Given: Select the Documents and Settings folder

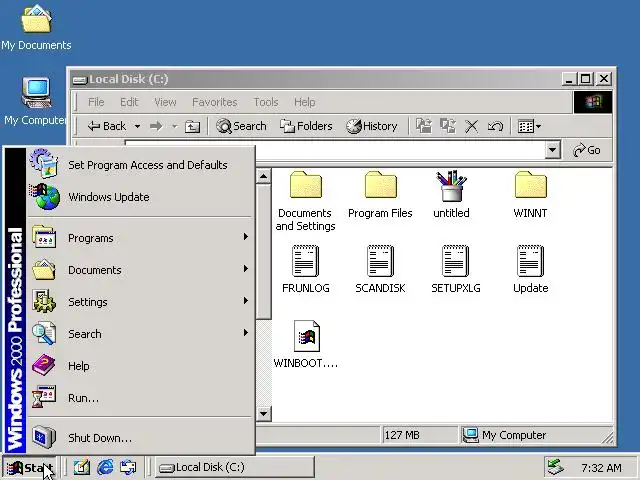Looking at the screenshot, I should click(306, 201).
